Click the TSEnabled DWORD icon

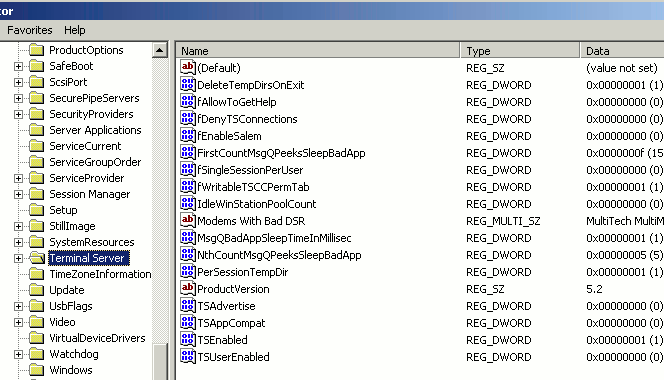pos(188,339)
